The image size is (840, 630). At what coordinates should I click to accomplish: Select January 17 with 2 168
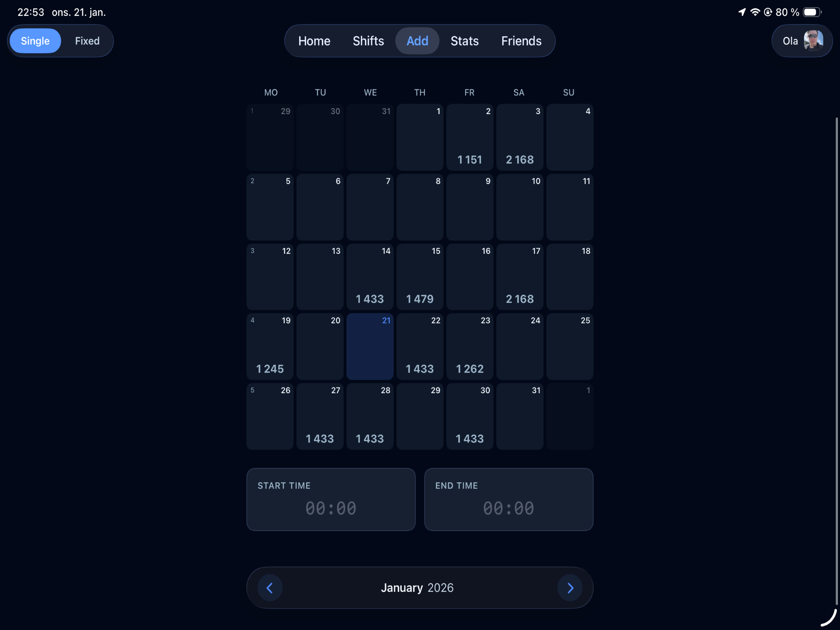click(x=520, y=277)
